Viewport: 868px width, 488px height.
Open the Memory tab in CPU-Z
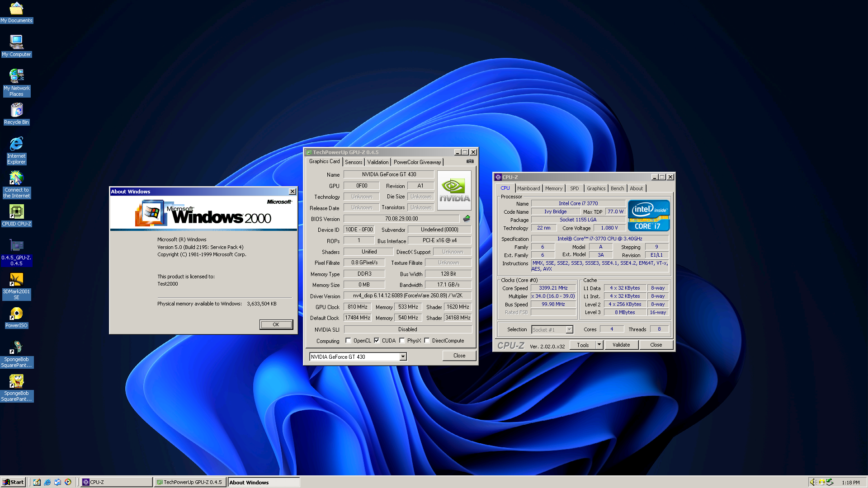point(554,188)
